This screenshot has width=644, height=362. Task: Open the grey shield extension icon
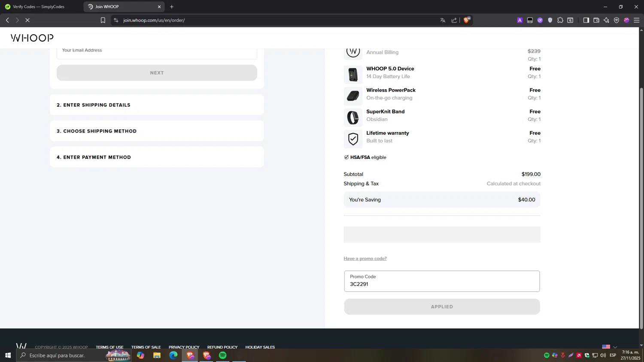point(550,20)
